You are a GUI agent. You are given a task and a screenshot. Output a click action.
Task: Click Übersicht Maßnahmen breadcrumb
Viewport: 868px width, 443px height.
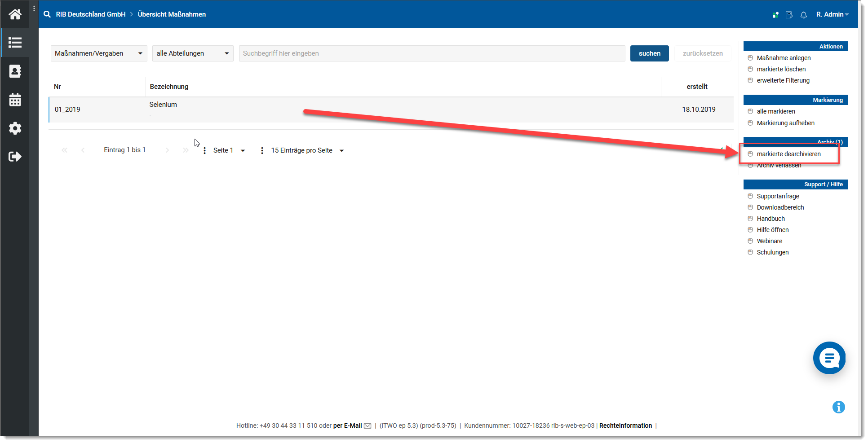[x=172, y=14]
